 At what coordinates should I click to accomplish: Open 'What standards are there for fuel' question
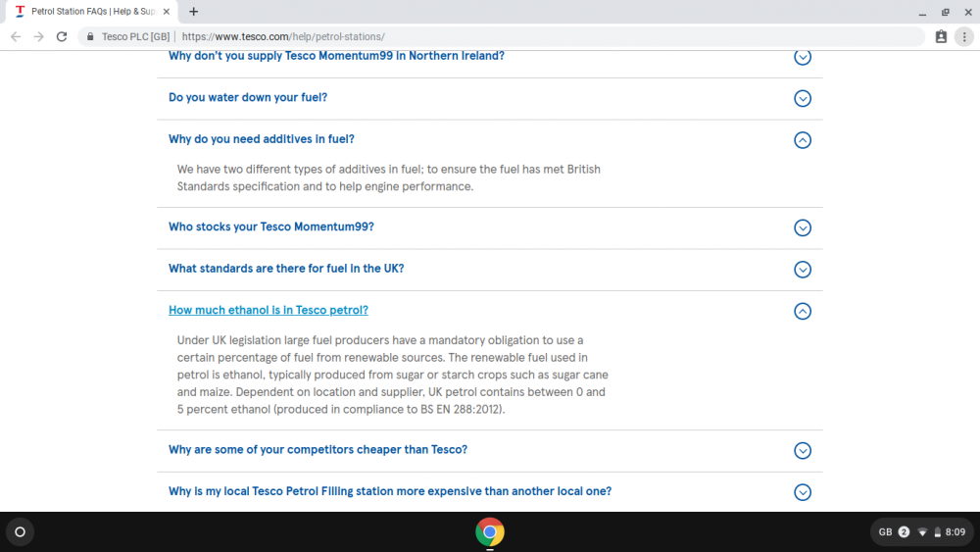point(286,269)
